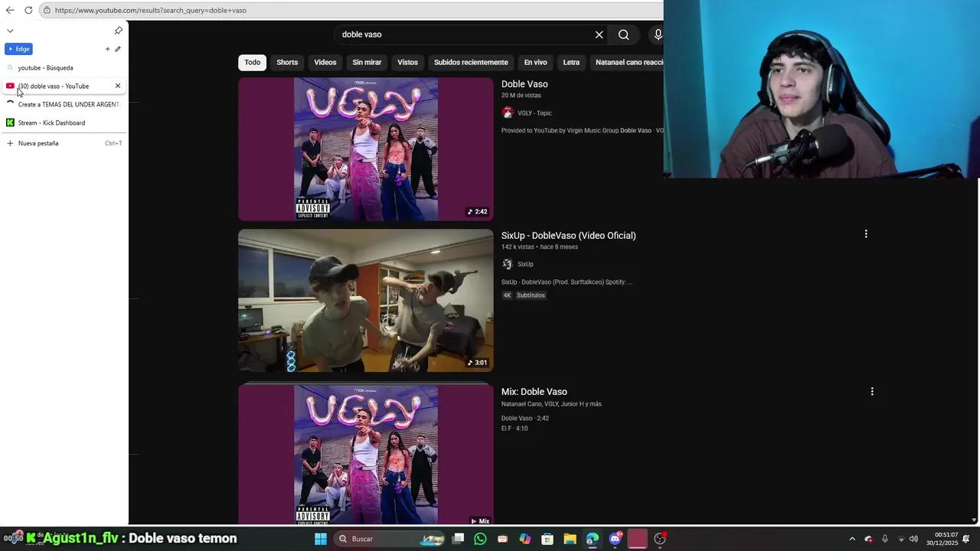Image resolution: width=980 pixels, height=551 pixels.
Task: Open the 'Mix: Doble Vaso' thumbnail
Action: (365, 454)
